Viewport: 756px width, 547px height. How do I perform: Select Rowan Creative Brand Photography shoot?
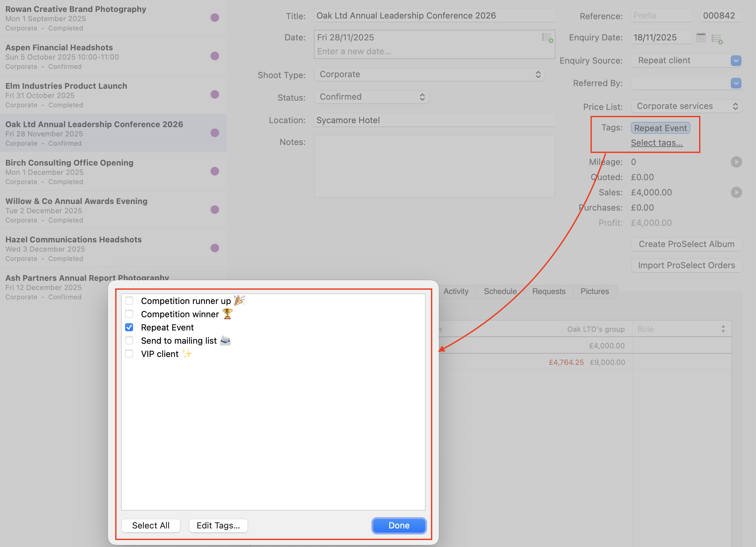coord(113,18)
